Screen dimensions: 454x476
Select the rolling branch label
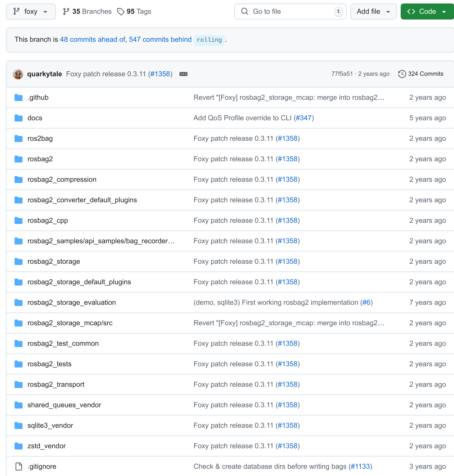pyautogui.click(x=209, y=40)
